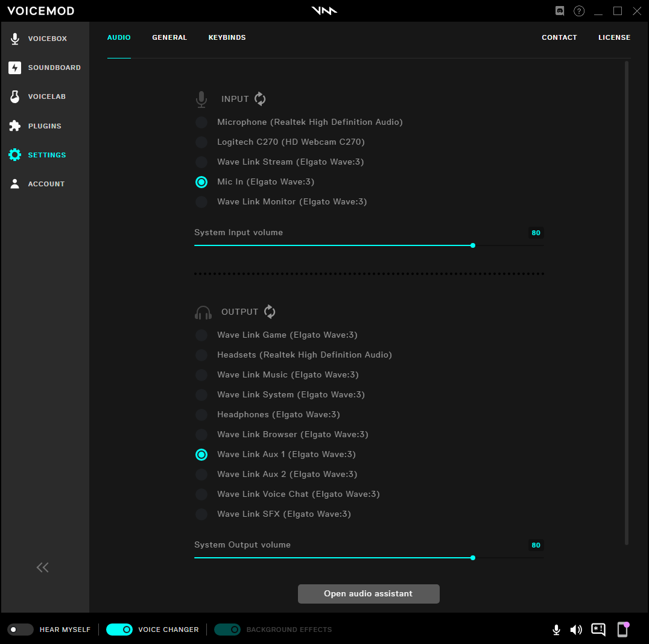Switch to the Keybinds tab
649x644 pixels.
[227, 37]
